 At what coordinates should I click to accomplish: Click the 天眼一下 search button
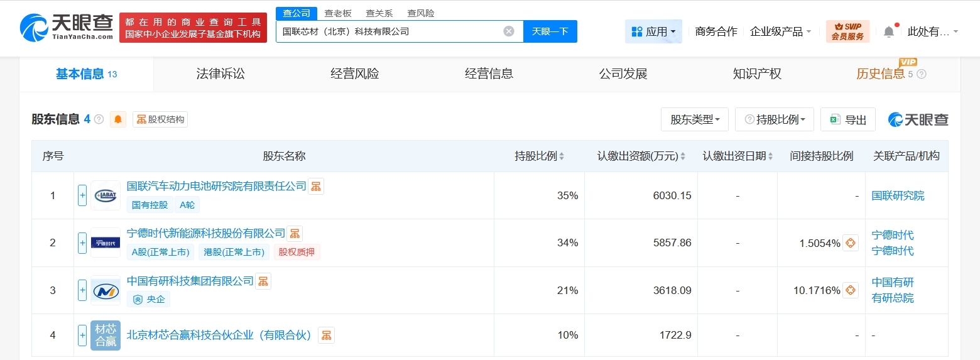(x=550, y=31)
